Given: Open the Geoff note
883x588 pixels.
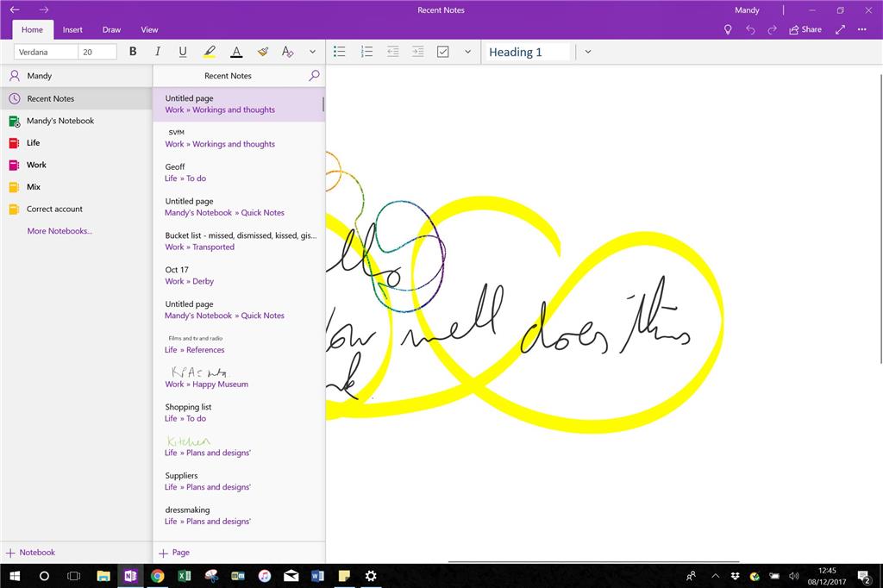Looking at the screenshot, I should pos(238,172).
